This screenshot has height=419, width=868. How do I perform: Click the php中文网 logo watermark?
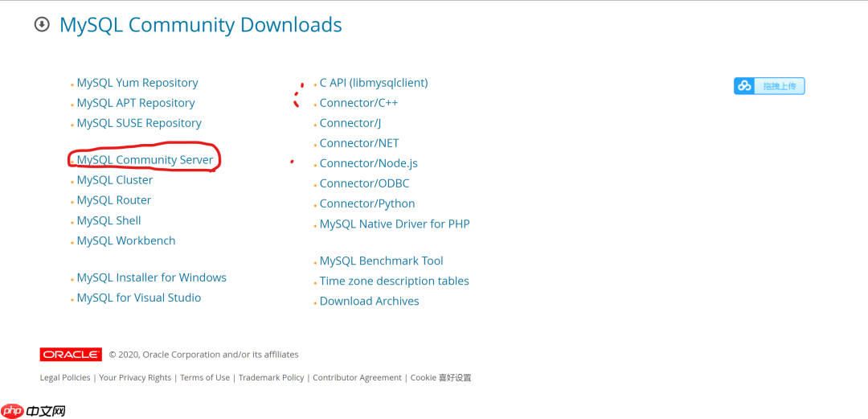(34, 411)
